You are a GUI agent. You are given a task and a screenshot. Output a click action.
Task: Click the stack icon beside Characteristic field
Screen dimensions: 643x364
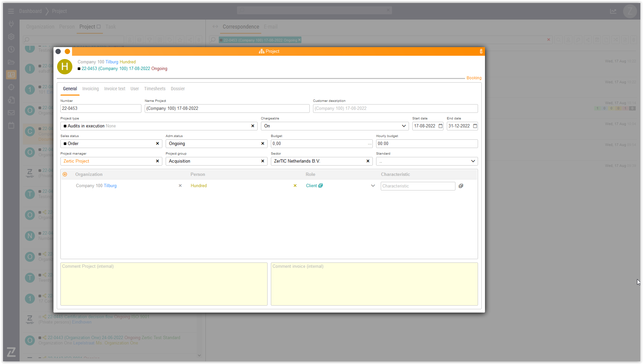click(461, 186)
